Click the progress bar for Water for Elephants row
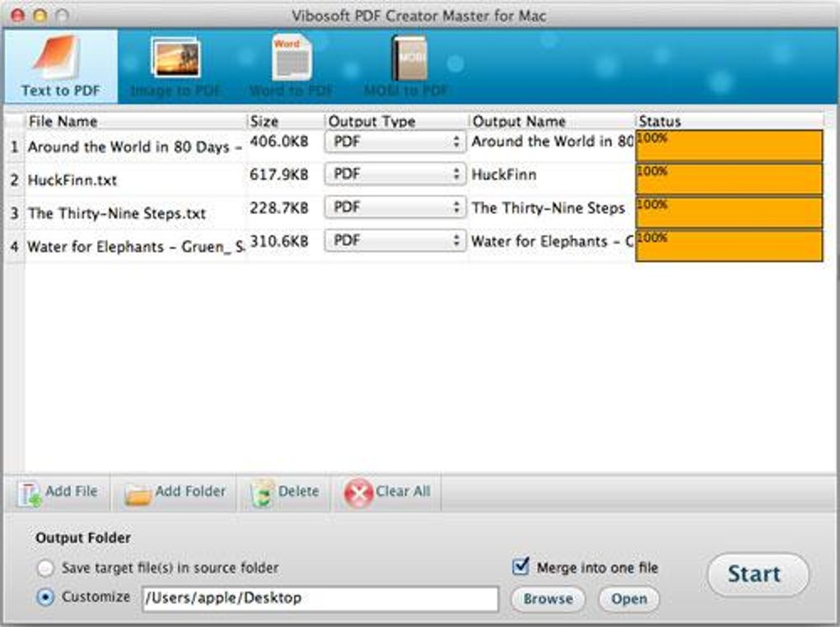 click(x=729, y=246)
